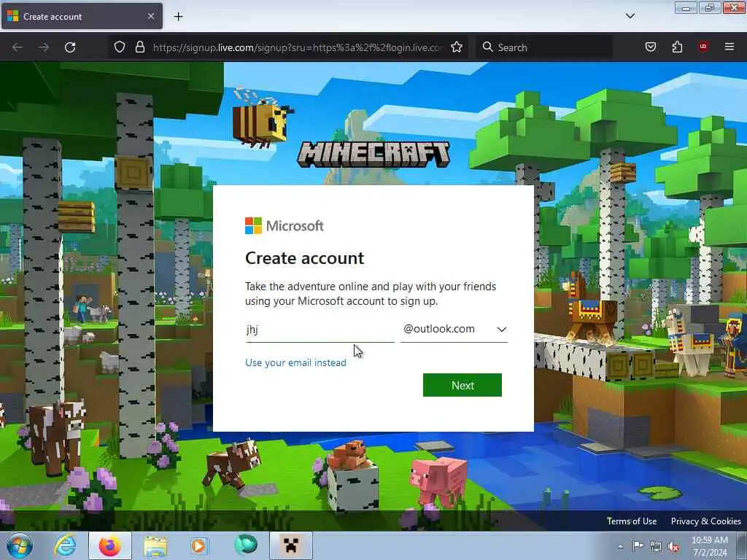The width and height of the screenshot is (747, 560).
Task: List all tabs dropdown arrow
Action: click(630, 16)
